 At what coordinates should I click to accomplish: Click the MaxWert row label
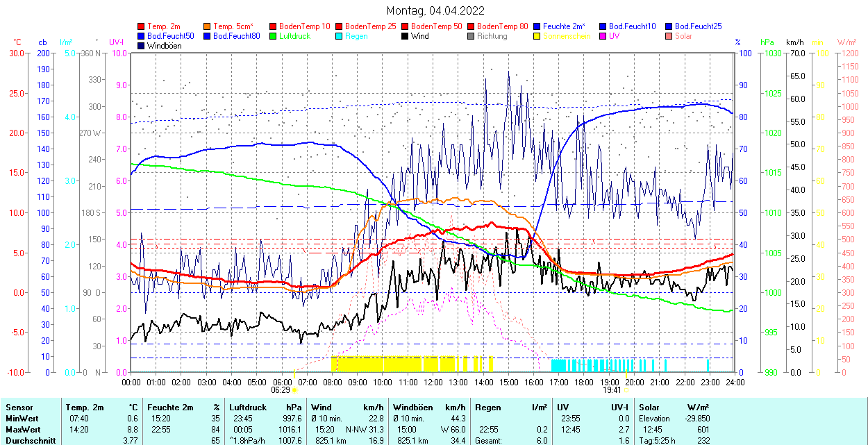tap(22, 429)
